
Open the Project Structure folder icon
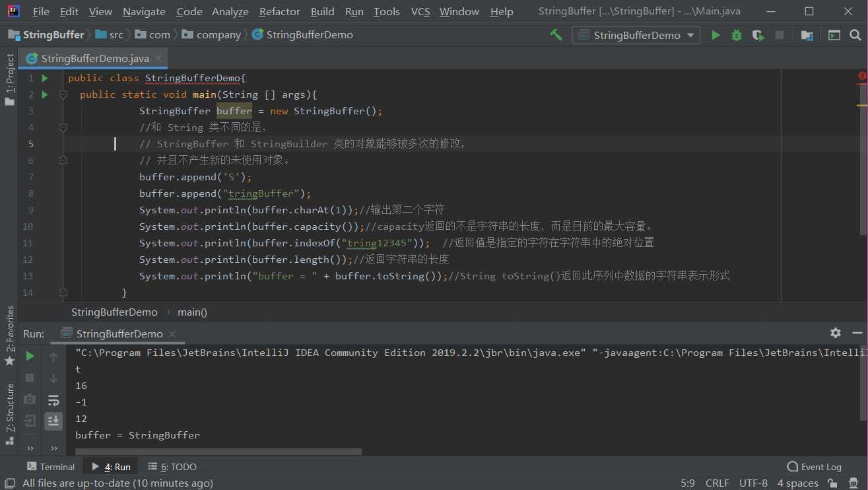[807, 35]
